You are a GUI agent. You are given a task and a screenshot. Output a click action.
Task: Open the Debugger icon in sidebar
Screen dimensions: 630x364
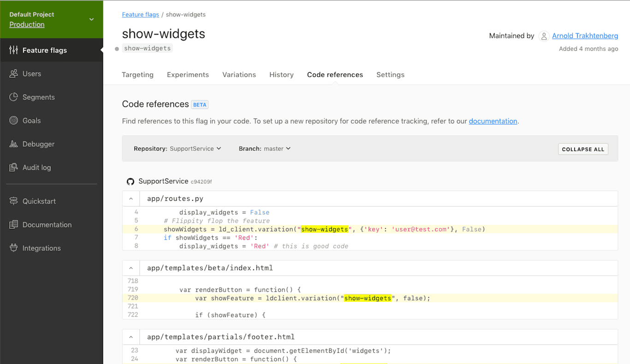tap(14, 144)
